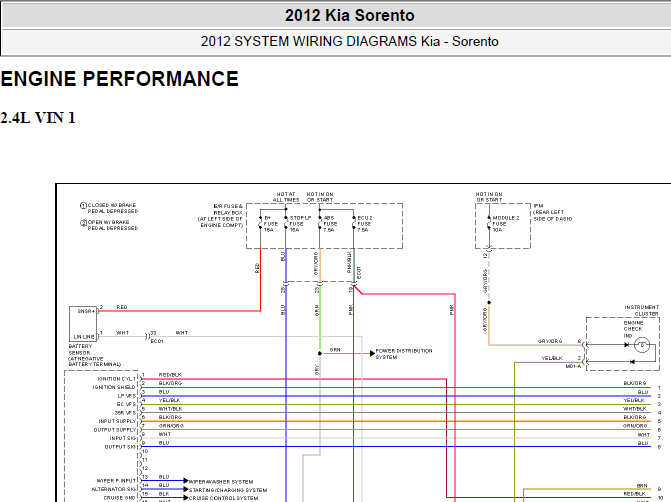Click "RED" wire label beside SNSR+ pin 2
The image size is (671, 502).
[x=122, y=307]
